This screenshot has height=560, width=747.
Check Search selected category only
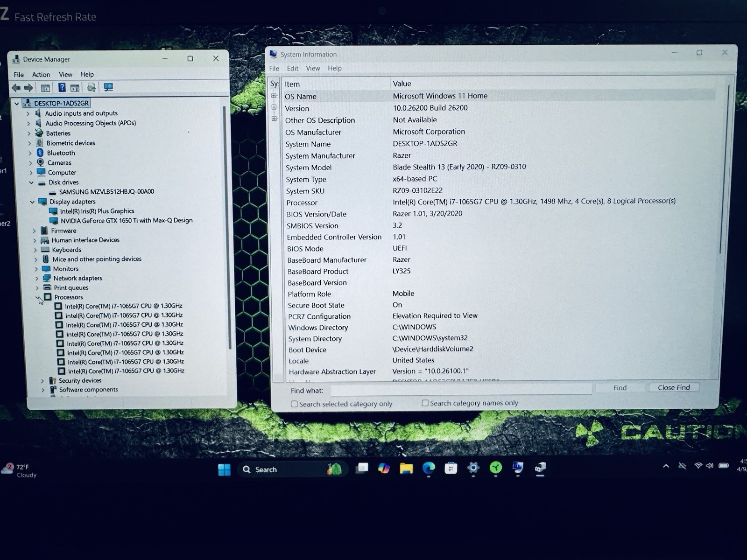[294, 404]
